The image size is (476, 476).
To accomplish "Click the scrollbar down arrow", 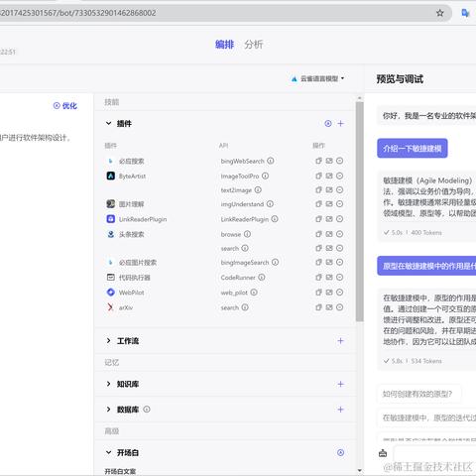I will [360, 470].
